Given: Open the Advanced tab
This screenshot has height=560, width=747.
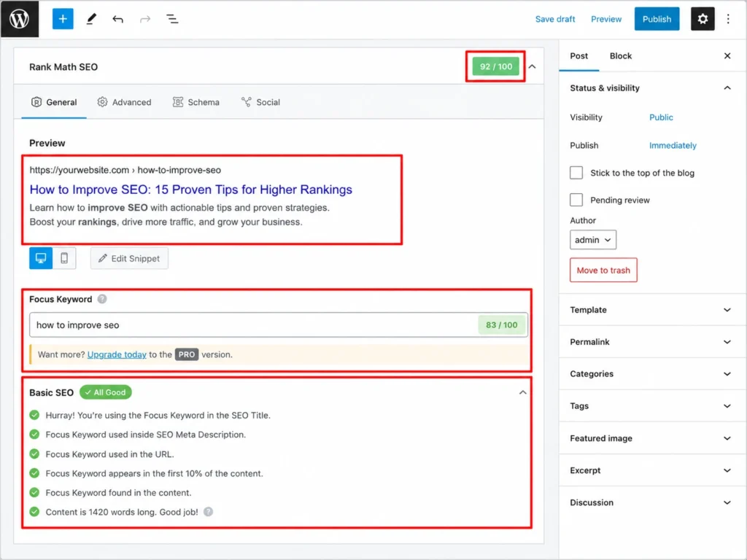Looking at the screenshot, I should pos(124,102).
